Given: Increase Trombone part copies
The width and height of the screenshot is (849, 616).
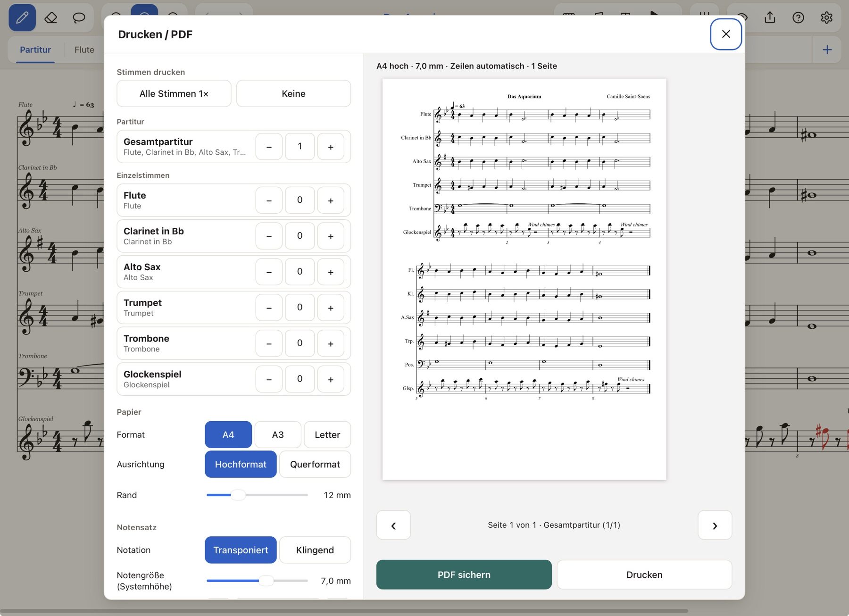Looking at the screenshot, I should [331, 344].
